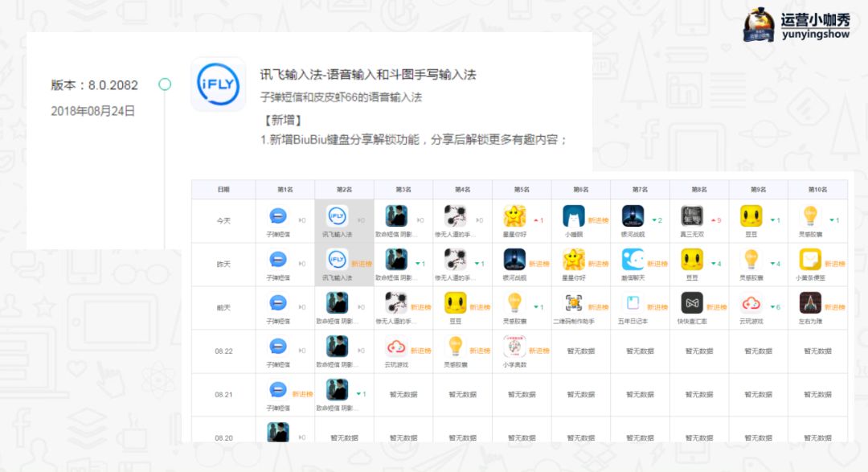Screen dimensions: 868x472
Task: Select 真三无双 up-9 rank change indicator
Action: pyautogui.click(x=716, y=220)
